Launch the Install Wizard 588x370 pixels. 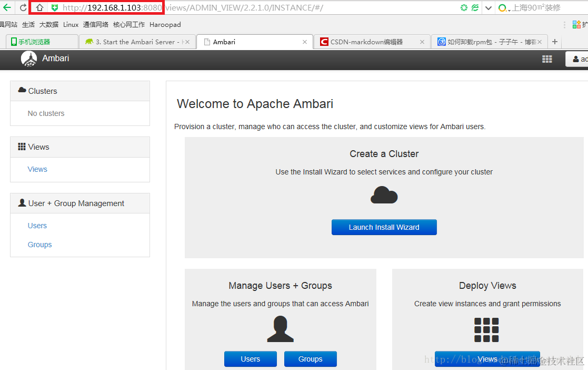(x=384, y=227)
